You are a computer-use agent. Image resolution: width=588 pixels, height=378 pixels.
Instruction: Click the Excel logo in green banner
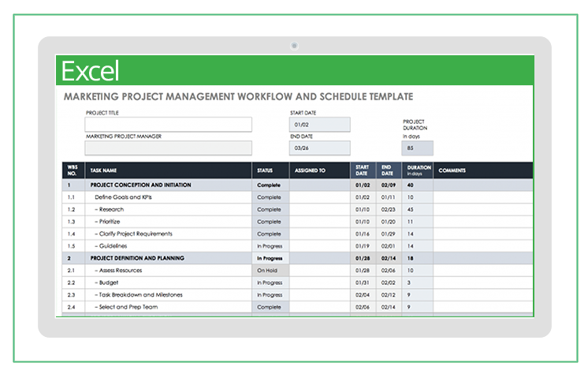point(90,72)
